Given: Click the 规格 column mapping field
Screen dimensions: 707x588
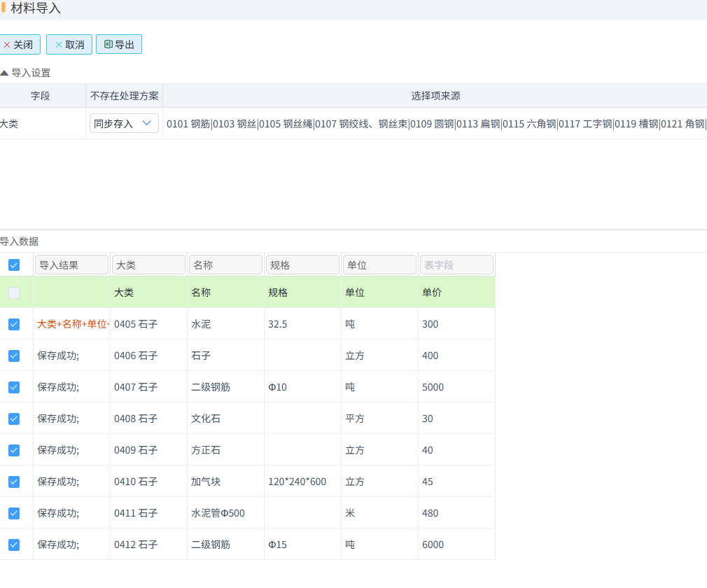Looking at the screenshot, I should pos(302,265).
